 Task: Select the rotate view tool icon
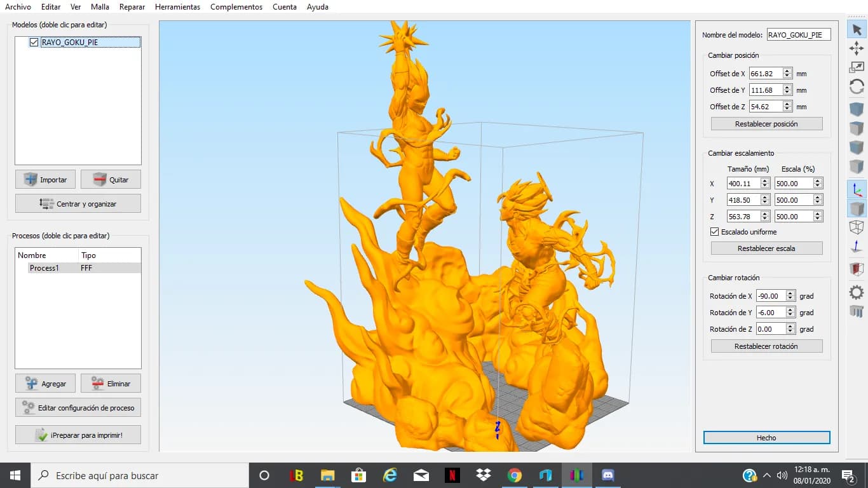click(857, 87)
